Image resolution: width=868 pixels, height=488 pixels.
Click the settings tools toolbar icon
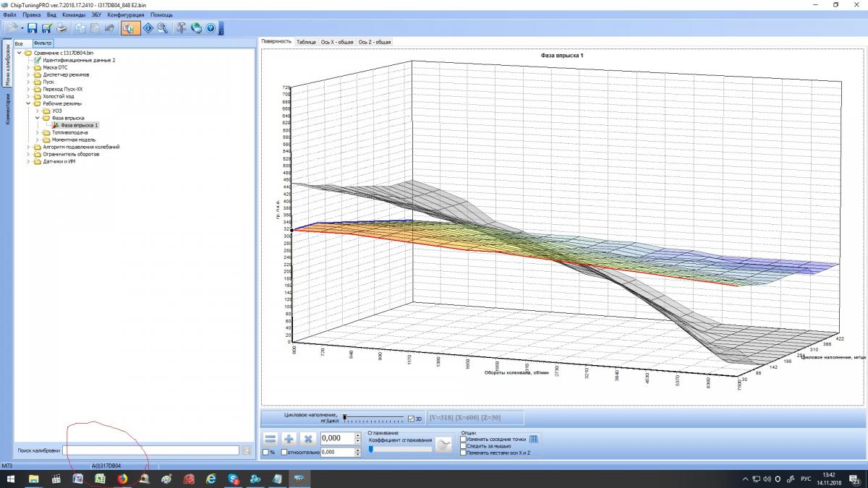coord(182,28)
